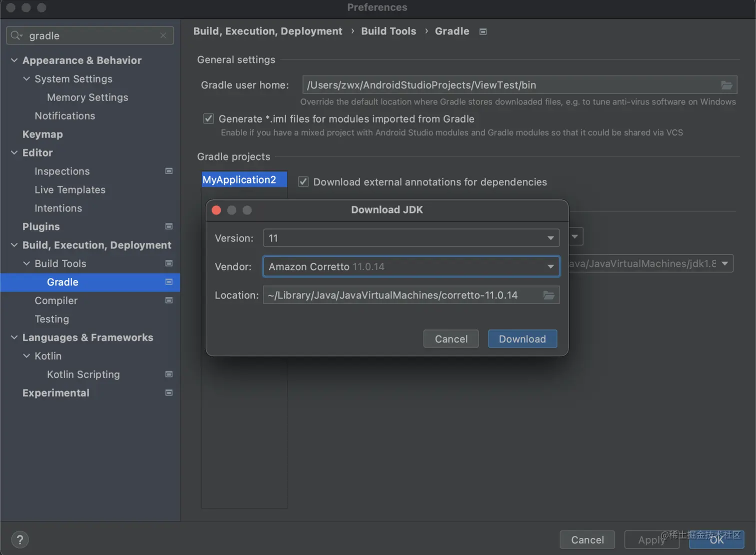Viewport: 756px width, 555px height.
Task: Click the help question mark button
Action: click(x=19, y=539)
